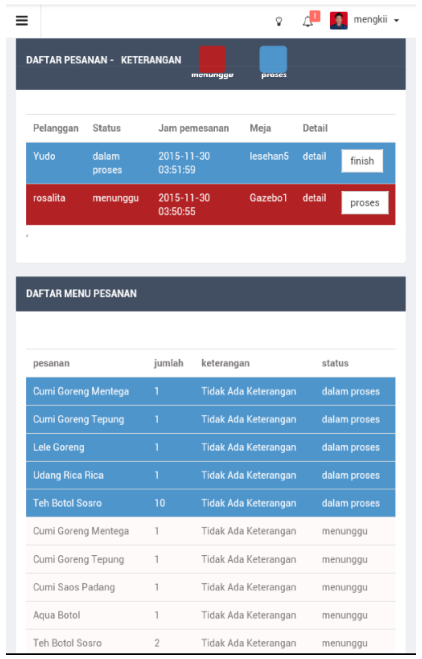Select the Jam pemesanan column header

pyautogui.click(x=194, y=128)
